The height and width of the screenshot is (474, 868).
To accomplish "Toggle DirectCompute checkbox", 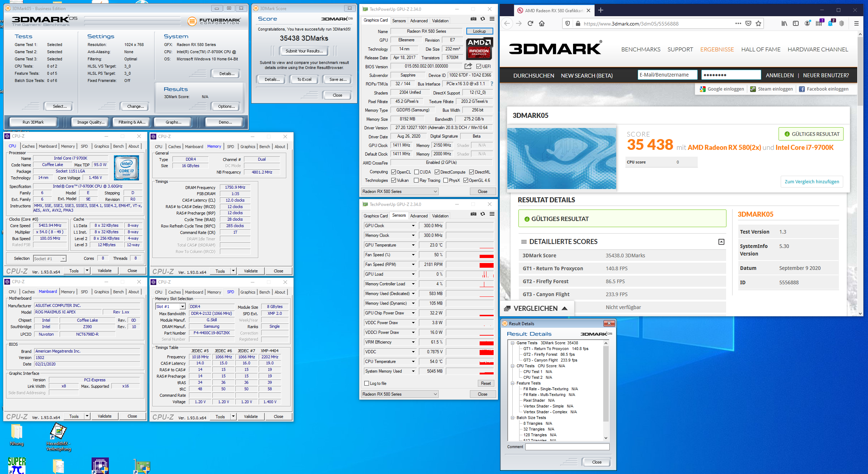I will coord(437,172).
